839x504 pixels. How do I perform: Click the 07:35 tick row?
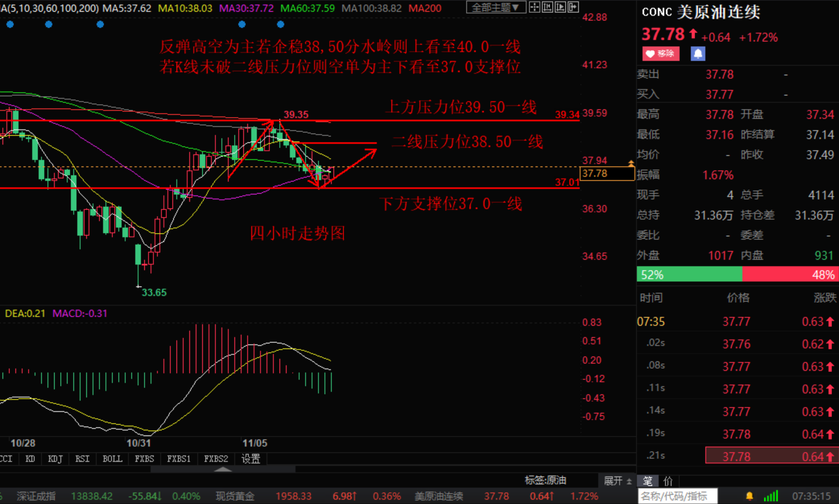point(738,322)
